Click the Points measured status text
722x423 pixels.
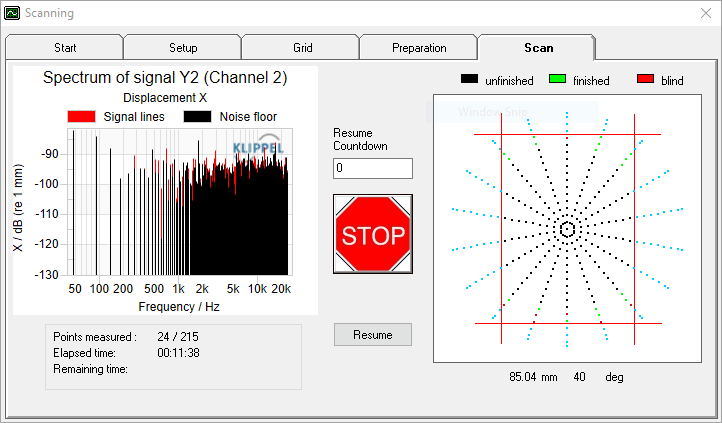click(x=95, y=337)
